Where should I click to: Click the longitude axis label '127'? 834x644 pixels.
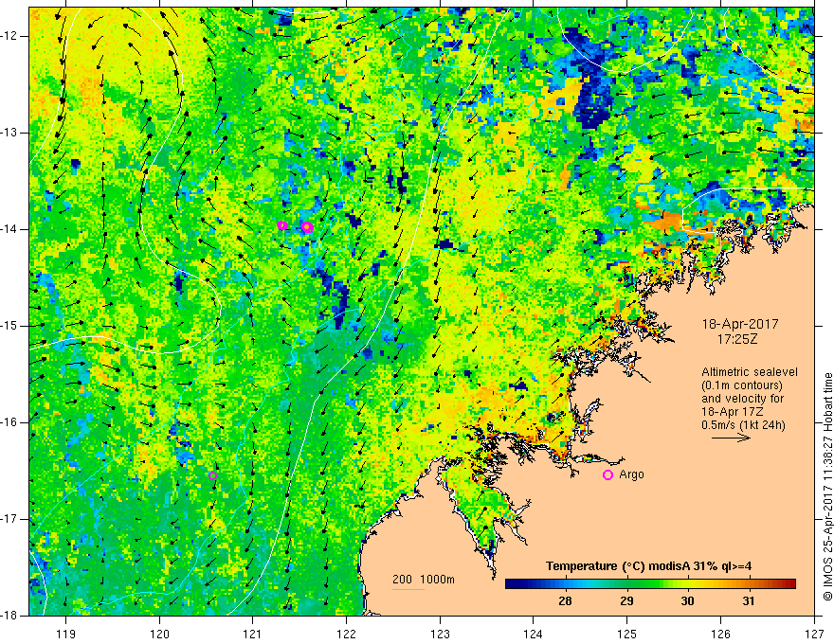[x=814, y=634]
